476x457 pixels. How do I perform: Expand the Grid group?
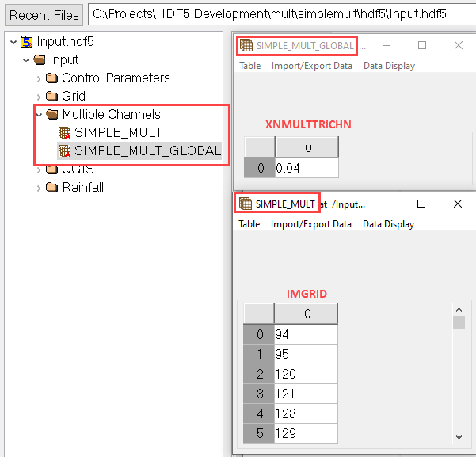point(39,96)
